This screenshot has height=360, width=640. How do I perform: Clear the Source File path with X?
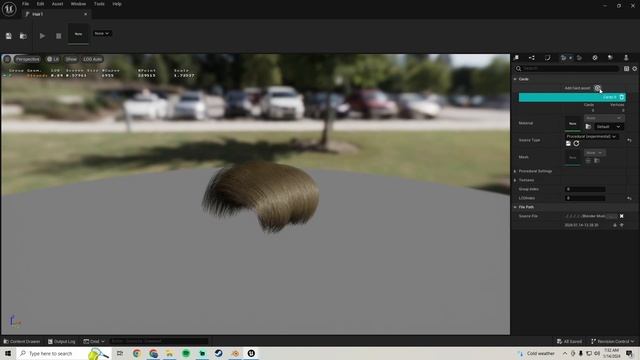[x=622, y=216]
